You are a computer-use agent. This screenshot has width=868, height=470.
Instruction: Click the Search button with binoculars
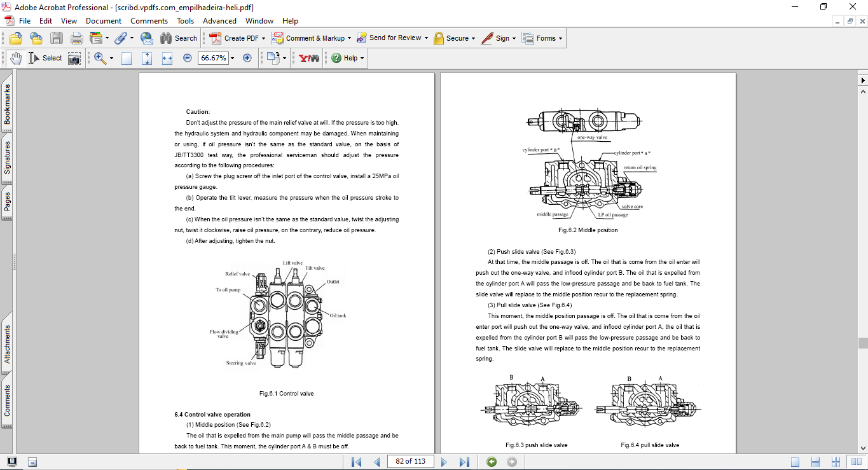pyautogui.click(x=179, y=38)
